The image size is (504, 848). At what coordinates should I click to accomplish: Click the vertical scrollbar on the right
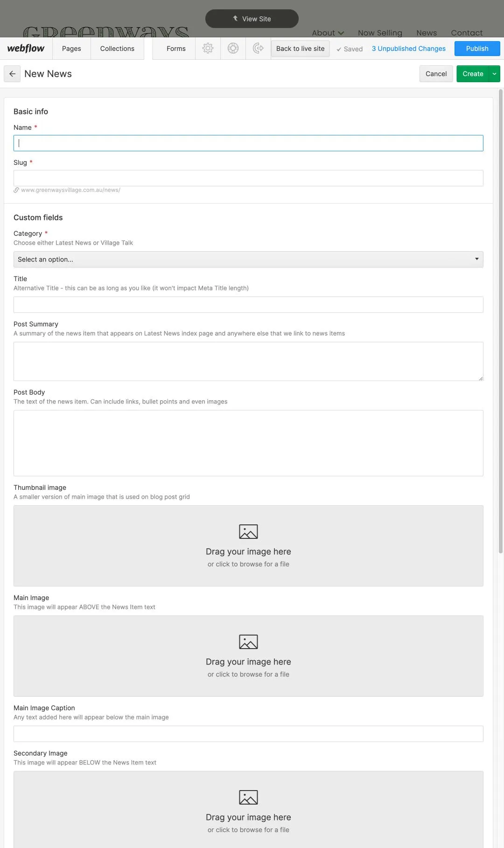(x=501, y=321)
